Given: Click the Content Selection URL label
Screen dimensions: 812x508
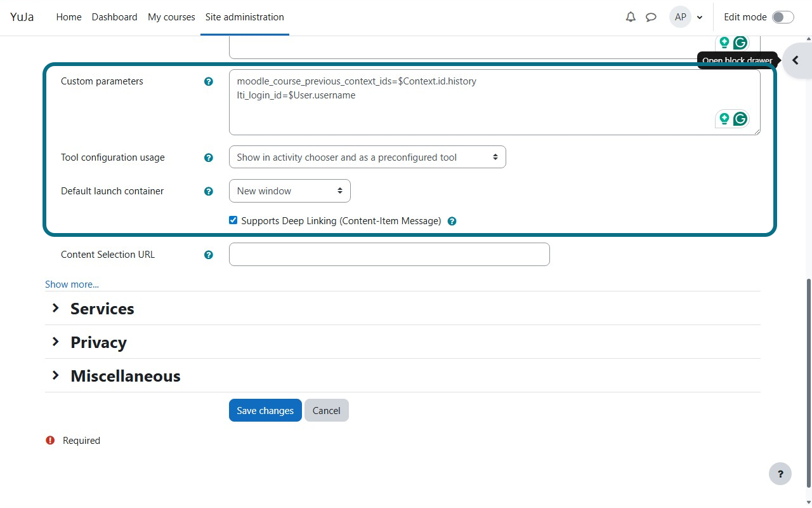Looking at the screenshot, I should (108, 255).
